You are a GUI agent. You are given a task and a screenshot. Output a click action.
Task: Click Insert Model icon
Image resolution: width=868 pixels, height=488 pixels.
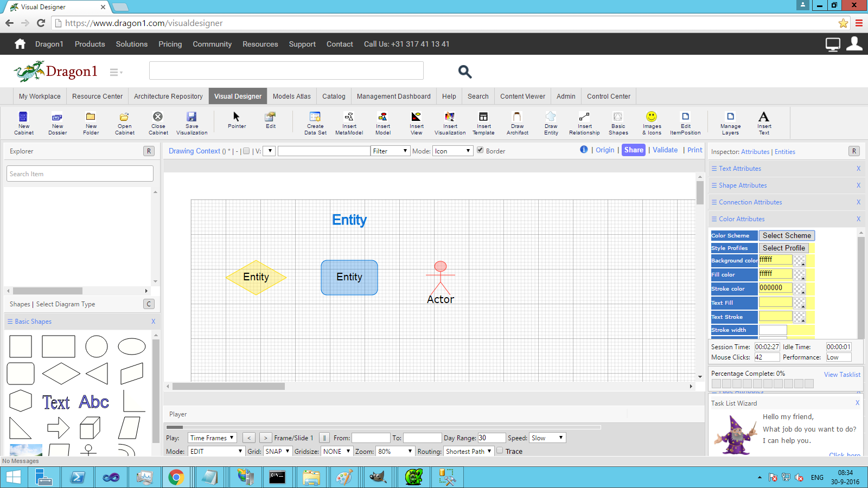coord(382,123)
